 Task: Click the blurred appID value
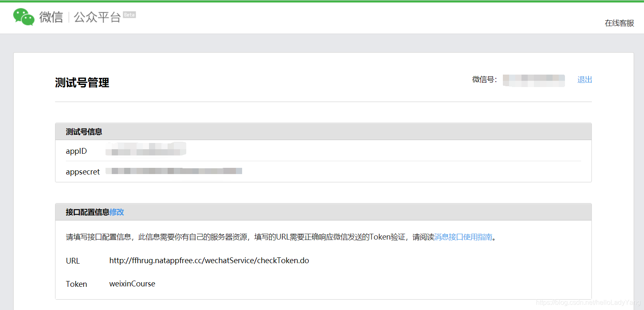click(x=146, y=149)
